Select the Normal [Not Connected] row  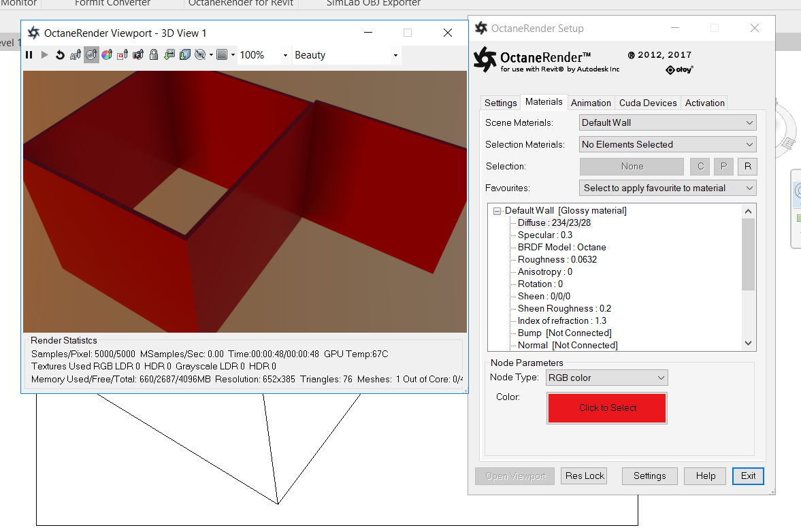point(568,345)
